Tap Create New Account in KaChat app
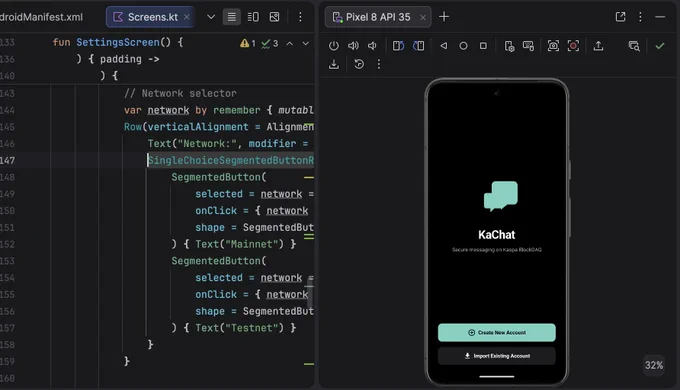680x390 pixels. 497,332
